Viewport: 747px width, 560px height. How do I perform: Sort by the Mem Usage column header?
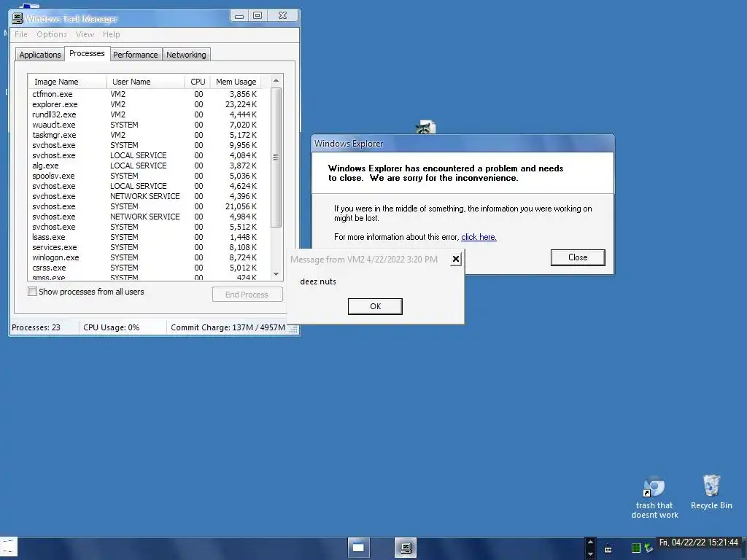click(236, 82)
